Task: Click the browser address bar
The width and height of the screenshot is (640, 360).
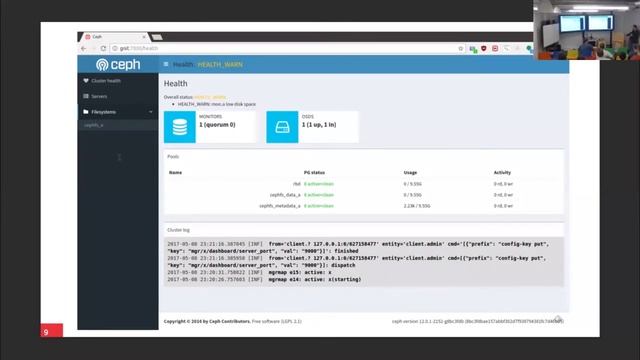Action: tap(286, 49)
